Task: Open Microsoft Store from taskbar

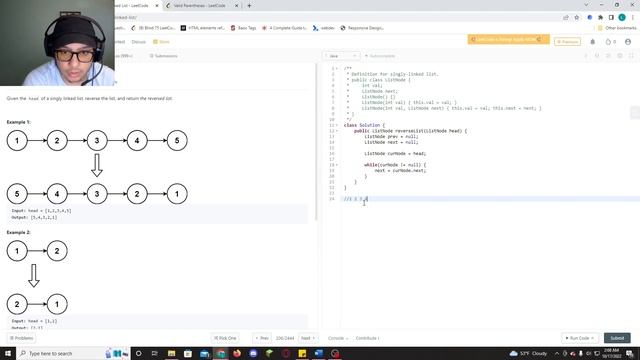Action: [x=188, y=353]
